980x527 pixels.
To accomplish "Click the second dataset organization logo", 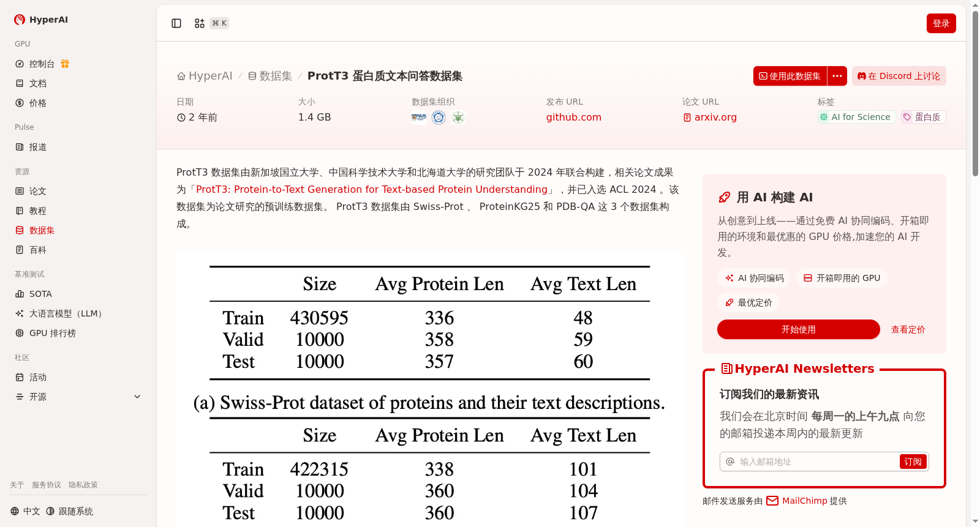I will pos(439,117).
